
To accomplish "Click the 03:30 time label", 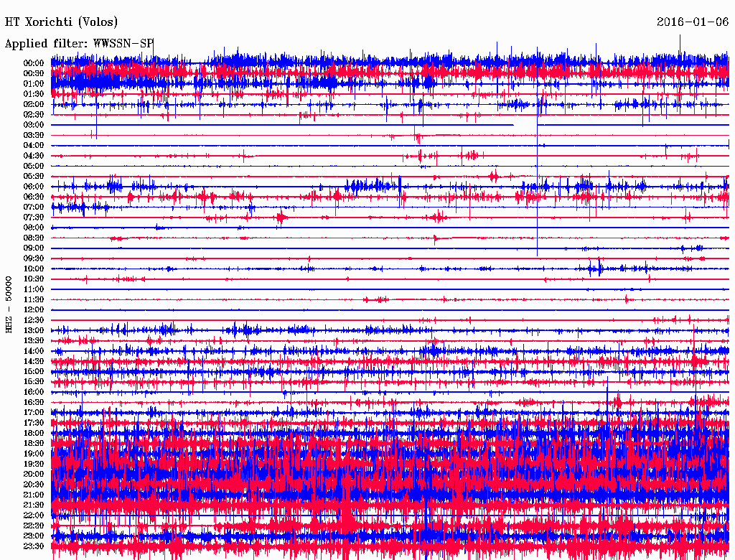I will [34, 135].
